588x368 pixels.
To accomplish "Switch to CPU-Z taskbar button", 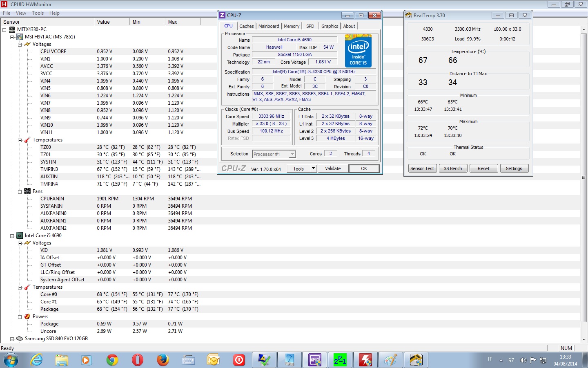I will click(x=315, y=360).
